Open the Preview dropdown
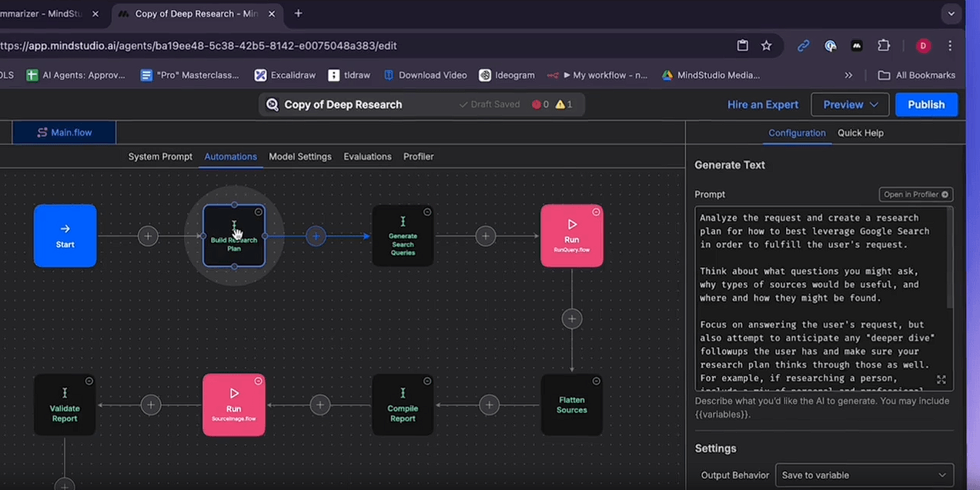Image resolution: width=980 pixels, height=490 pixels. click(851, 105)
